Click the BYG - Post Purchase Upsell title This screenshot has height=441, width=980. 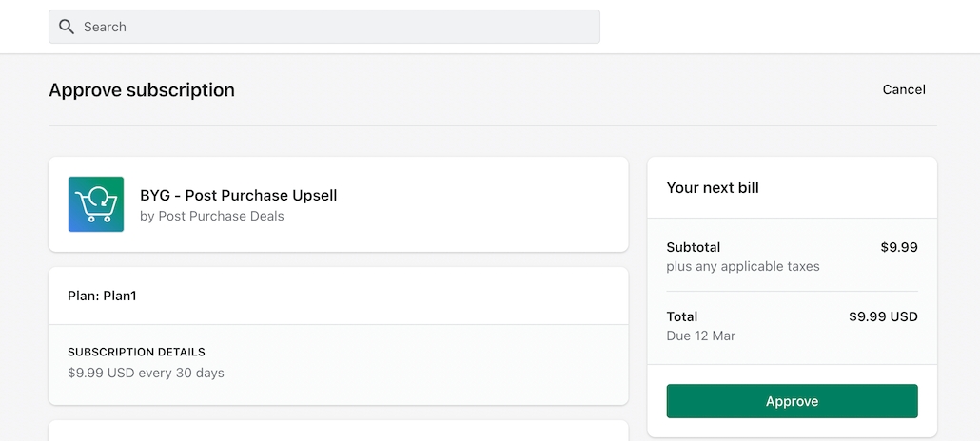(x=238, y=196)
